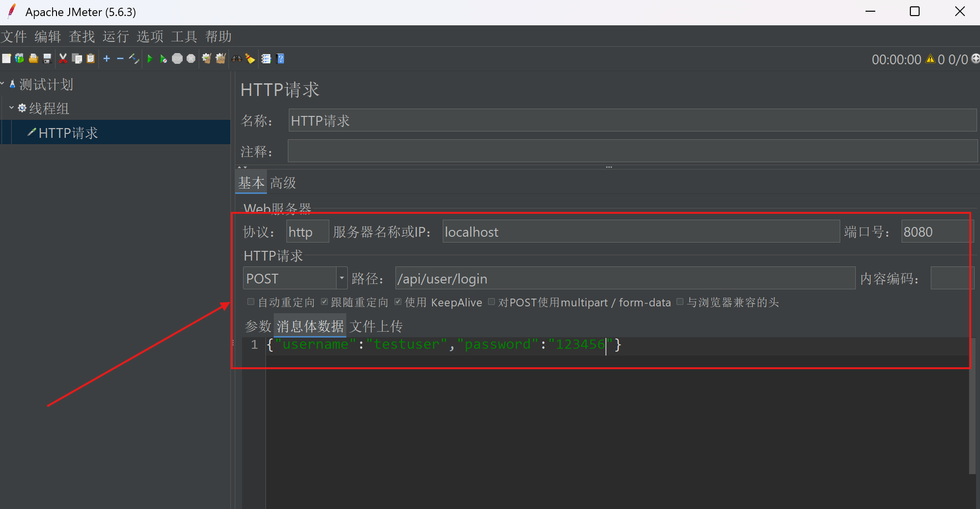Click the Toggle enable/disable toolbar icon

pos(134,59)
